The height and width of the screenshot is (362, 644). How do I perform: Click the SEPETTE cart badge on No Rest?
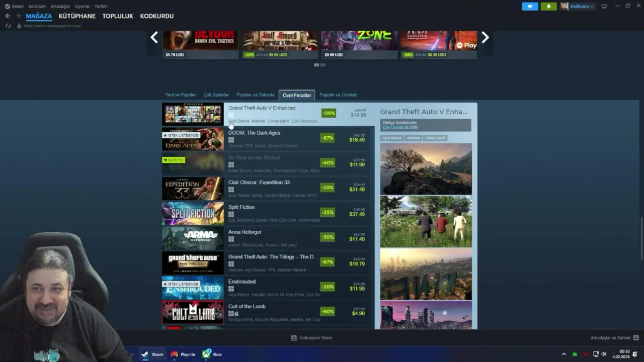(174, 160)
